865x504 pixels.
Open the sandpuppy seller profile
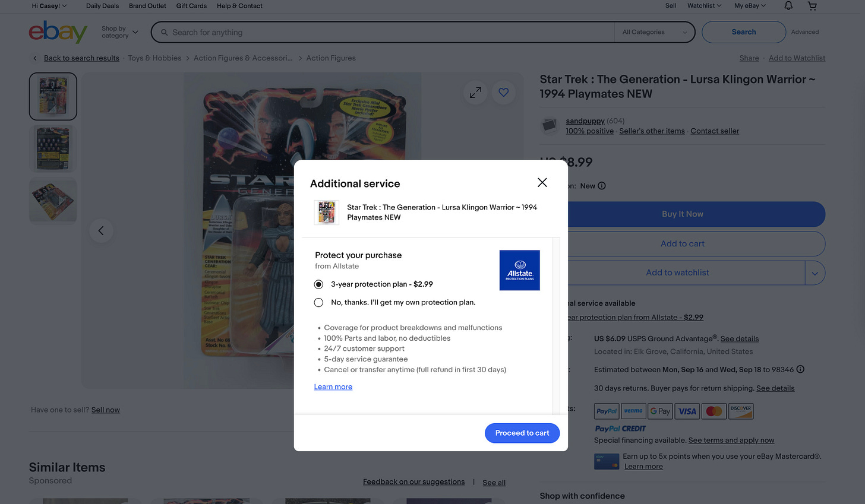click(x=585, y=121)
